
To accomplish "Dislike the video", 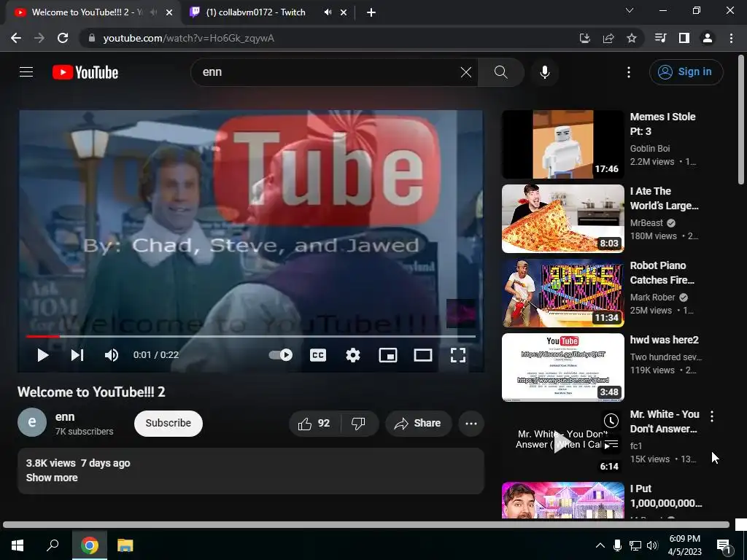I will click(359, 424).
